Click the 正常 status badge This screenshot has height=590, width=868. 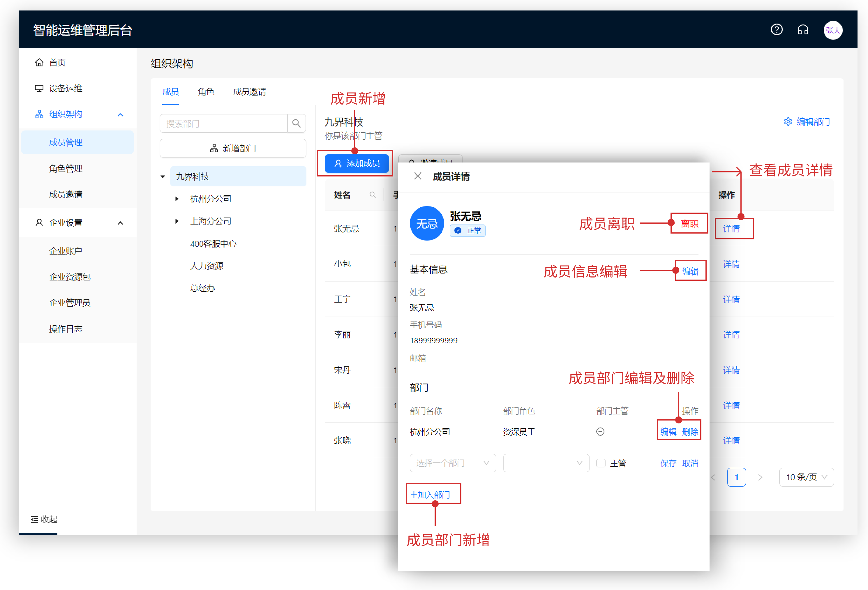(467, 230)
